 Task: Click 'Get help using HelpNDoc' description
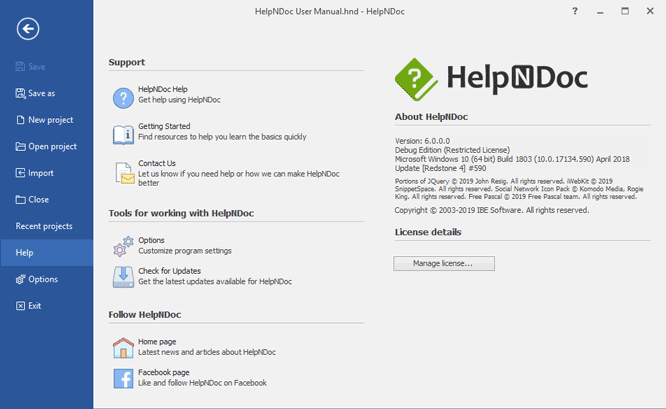[x=179, y=100]
